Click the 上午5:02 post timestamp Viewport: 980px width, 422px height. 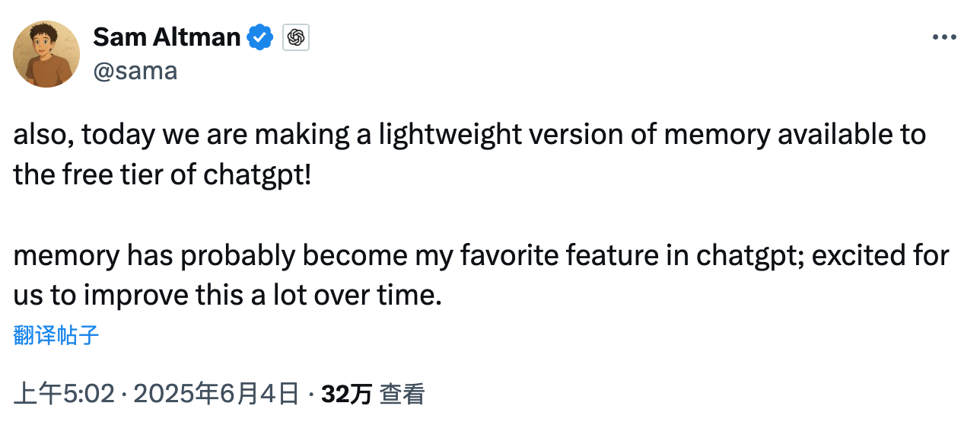(64, 394)
